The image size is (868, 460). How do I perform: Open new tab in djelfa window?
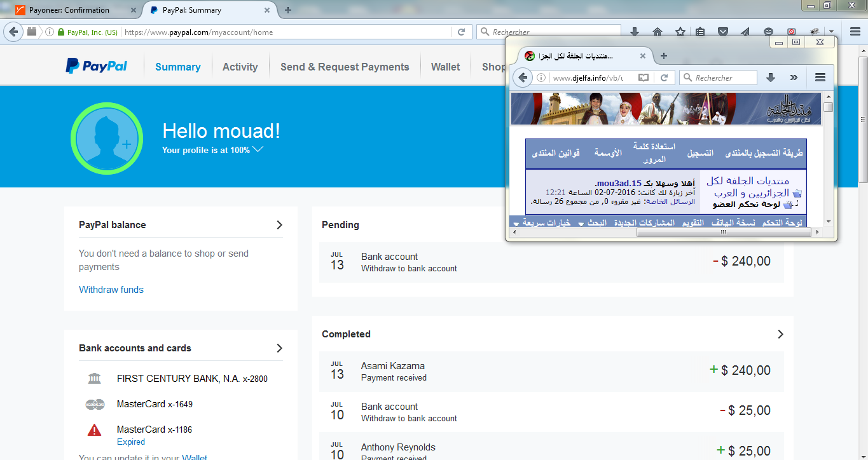664,56
